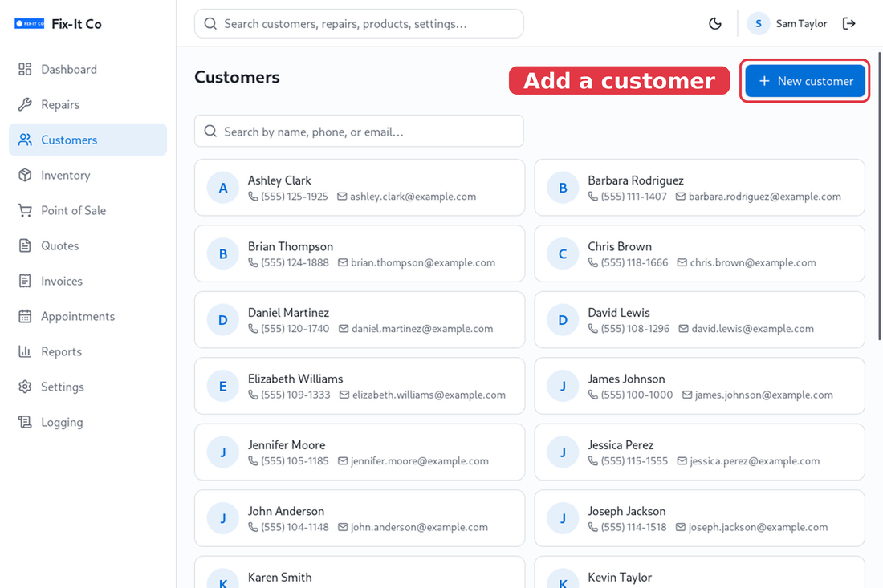
Task: Click the Fix-It Co logo
Action: click(x=29, y=23)
